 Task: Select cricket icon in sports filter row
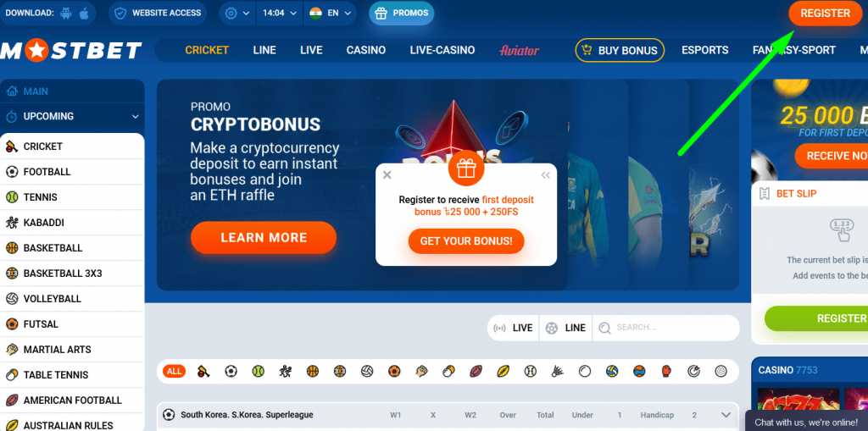point(203,371)
